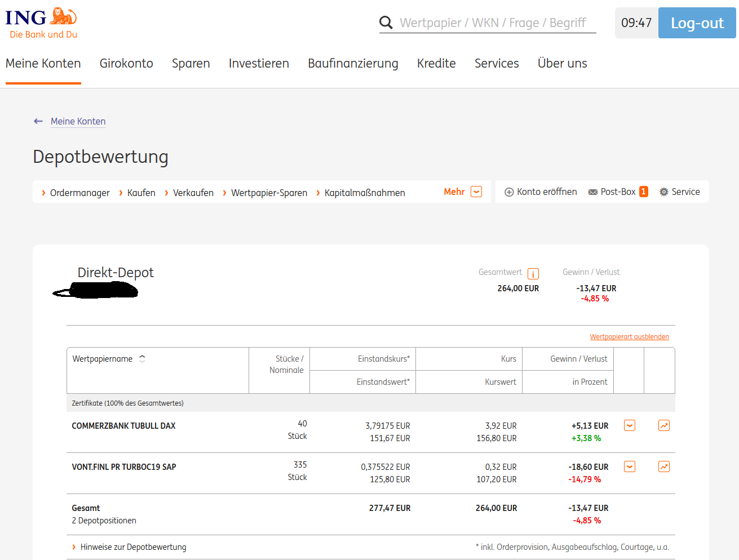This screenshot has width=739, height=560.
Task: Toggle Wertpapierart ausblenden
Action: 629,337
